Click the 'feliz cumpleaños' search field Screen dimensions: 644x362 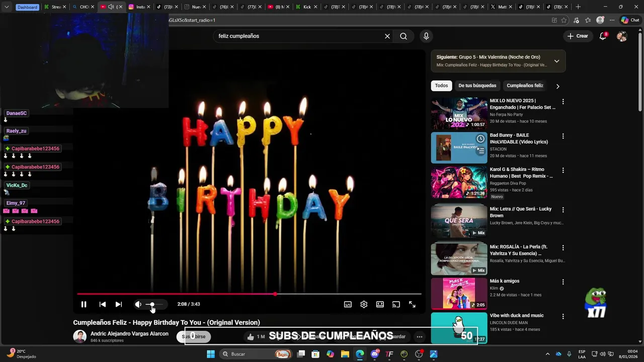(299, 36)
